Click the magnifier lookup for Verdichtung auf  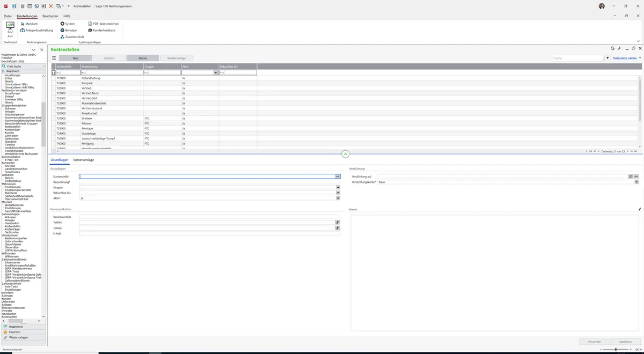[631, 176]
